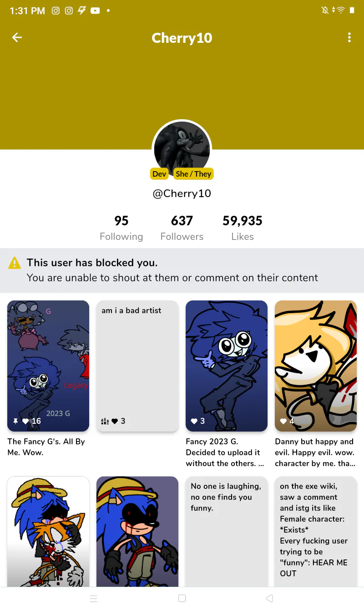Viewport: 364px width, 610px height.
Task: Tap the Android back triangle button
Action: [x=269, y=599]
